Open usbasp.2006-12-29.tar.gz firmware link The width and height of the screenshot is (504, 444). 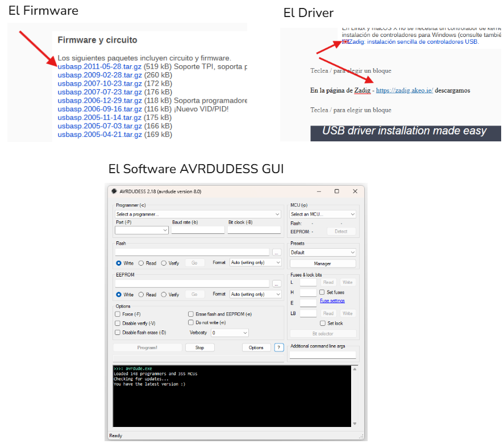pos(99,100)
